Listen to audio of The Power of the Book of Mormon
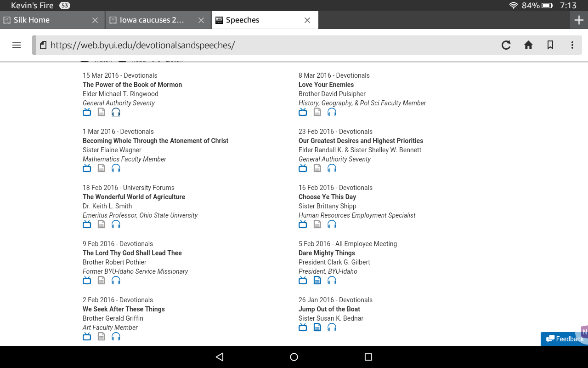The image size is (588, 368). tap(116, 112)
